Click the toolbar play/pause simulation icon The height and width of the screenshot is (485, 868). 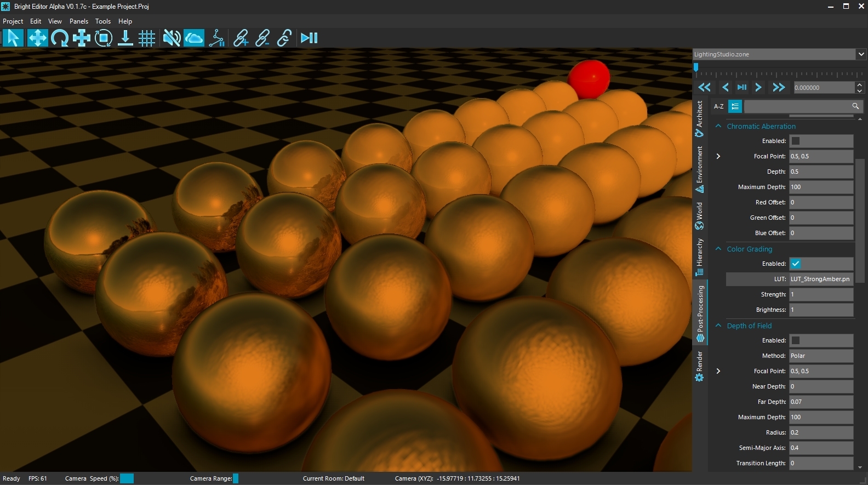coord(309,38)
